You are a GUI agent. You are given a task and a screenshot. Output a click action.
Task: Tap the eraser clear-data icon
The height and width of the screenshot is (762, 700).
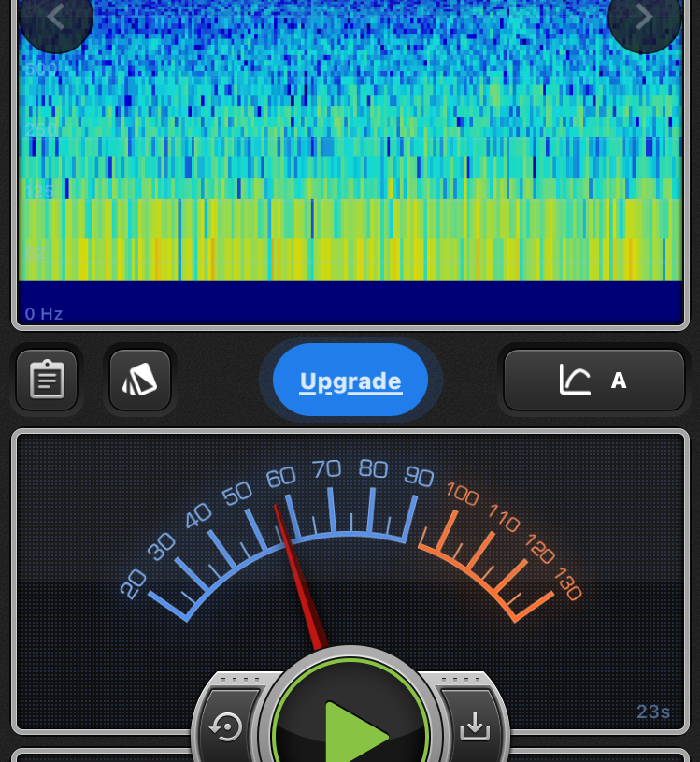click(x=140, y=380)
